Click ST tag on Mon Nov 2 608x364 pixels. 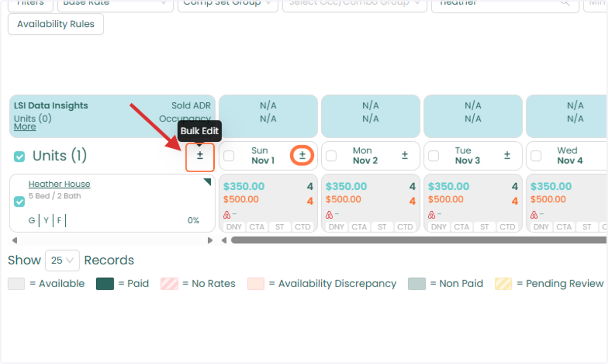(x=382, y=227)
